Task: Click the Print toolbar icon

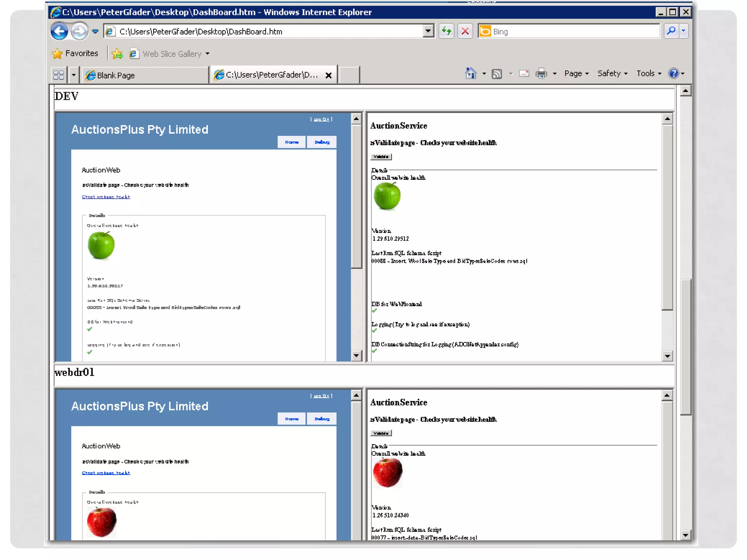Action: [x=541, y=74]
